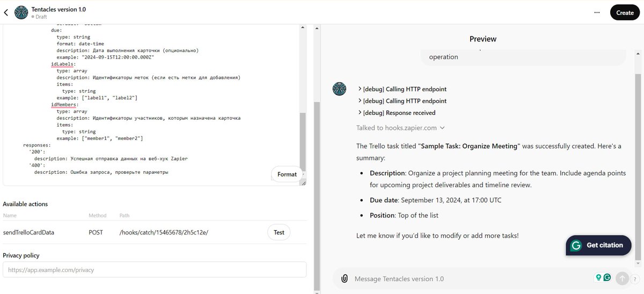Click the Tentacles version 1.0 title
This screenshot has width=644, height=294.
click(58, 9)
